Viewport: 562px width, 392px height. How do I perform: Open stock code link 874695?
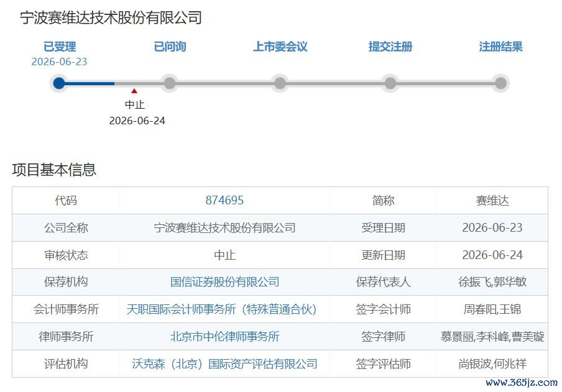click(x=224, y=200)
